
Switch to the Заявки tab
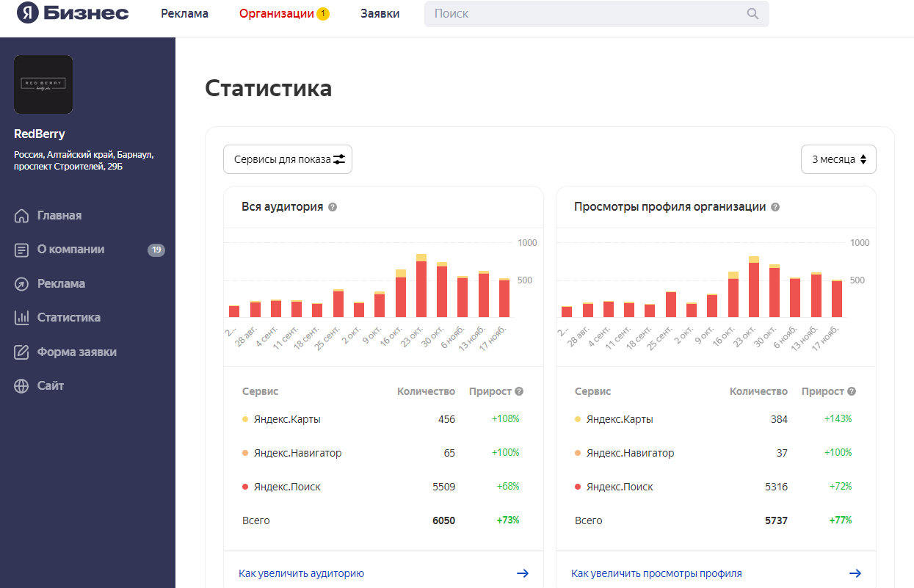click(380, 14)
